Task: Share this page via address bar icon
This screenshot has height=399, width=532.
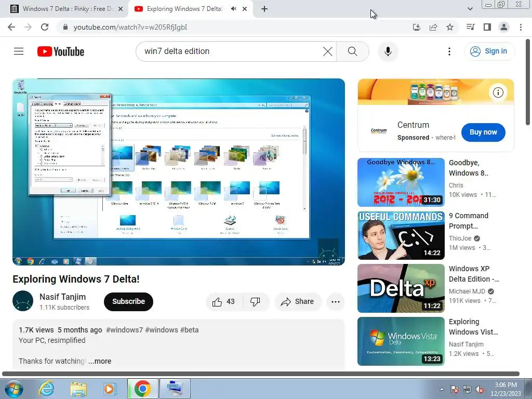Action: (433, 27)
